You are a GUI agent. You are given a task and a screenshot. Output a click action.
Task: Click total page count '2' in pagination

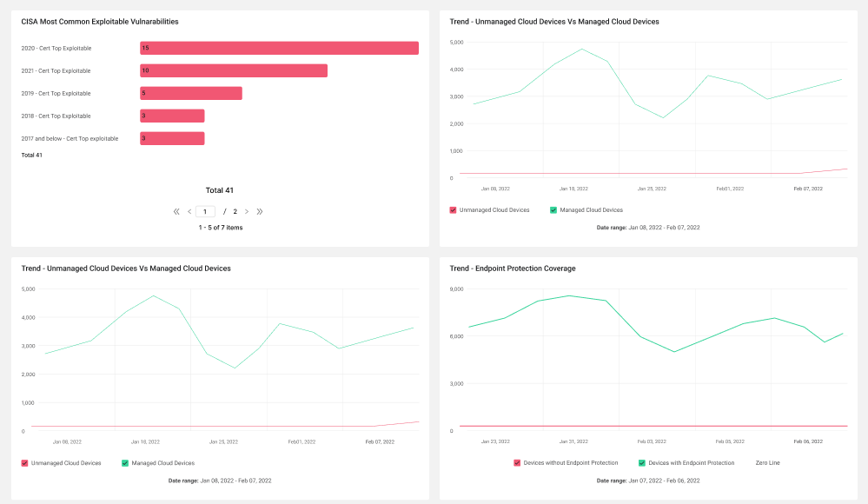(235, 211)
